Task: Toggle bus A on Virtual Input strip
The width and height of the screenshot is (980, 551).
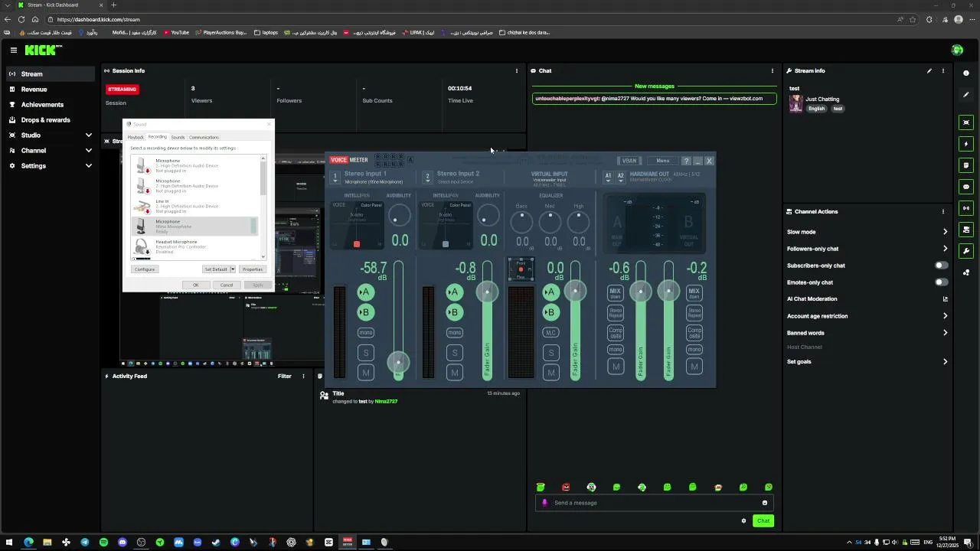Action: (x=550, y=292)
